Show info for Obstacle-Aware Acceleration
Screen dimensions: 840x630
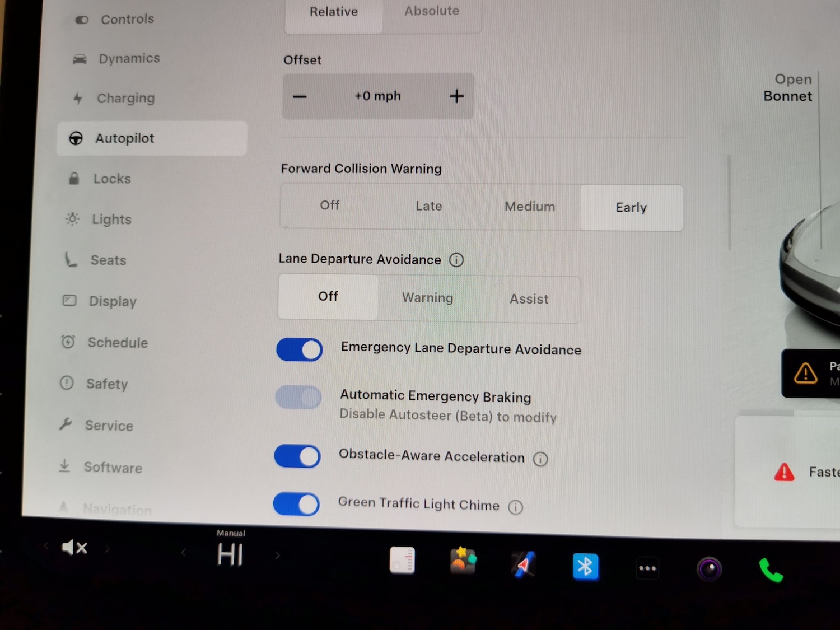pos(540,459)
